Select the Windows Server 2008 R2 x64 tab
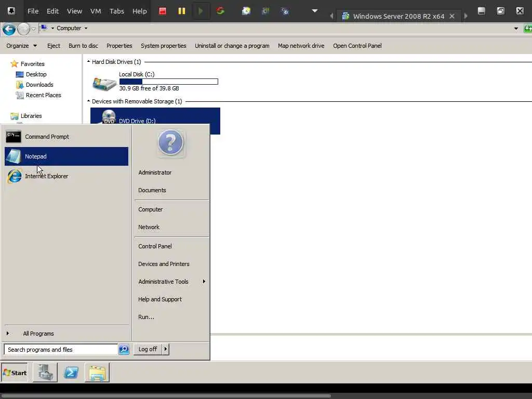Screen dimensions: 532x399 pyautogui.click(x=398, y=16)
